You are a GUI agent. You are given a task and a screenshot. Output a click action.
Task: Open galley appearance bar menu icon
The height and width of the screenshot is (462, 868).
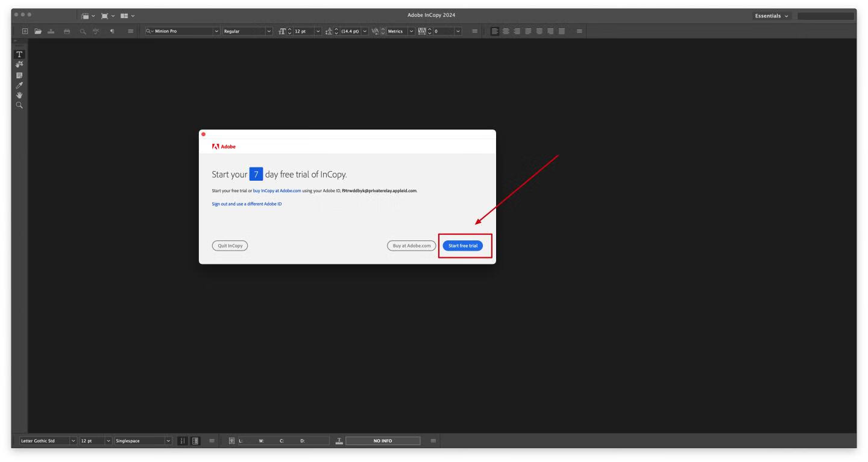click(x=212, y=441)
